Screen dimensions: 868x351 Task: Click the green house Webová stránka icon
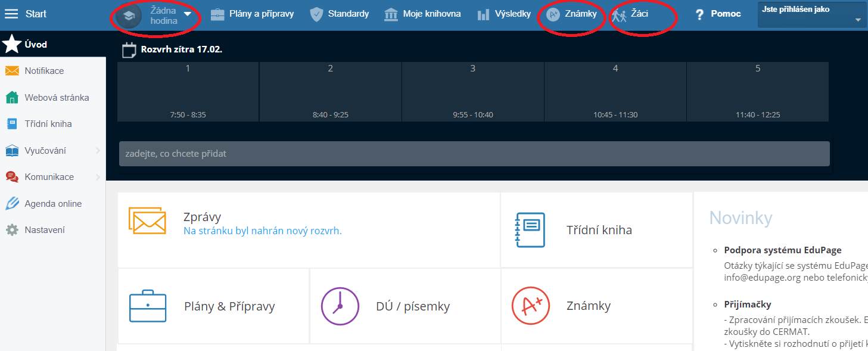pyautogui.click(x=12, y=97)
